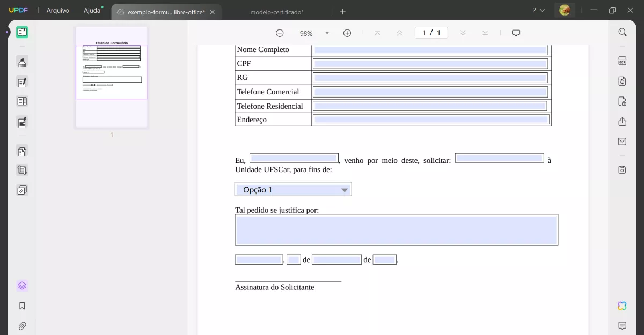The image size is (644, 335).
Task: Zoom out of the document
Action: pyautogui.click(x=280, y=33)
